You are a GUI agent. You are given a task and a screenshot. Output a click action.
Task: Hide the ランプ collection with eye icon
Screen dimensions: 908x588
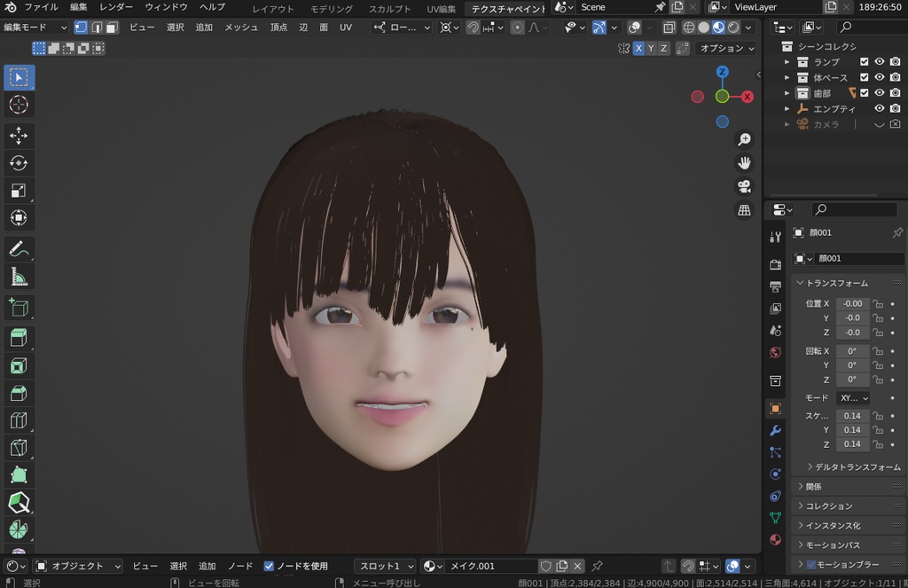(880, 62)
